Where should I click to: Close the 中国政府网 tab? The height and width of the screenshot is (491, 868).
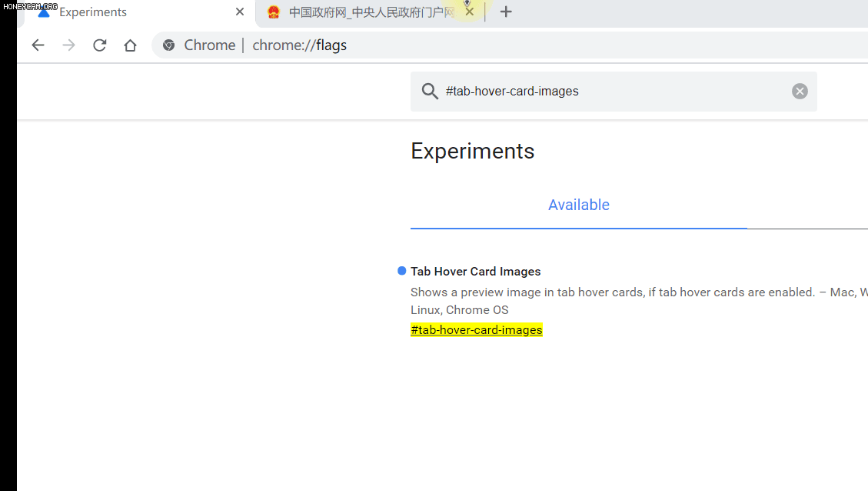(469, 12)
